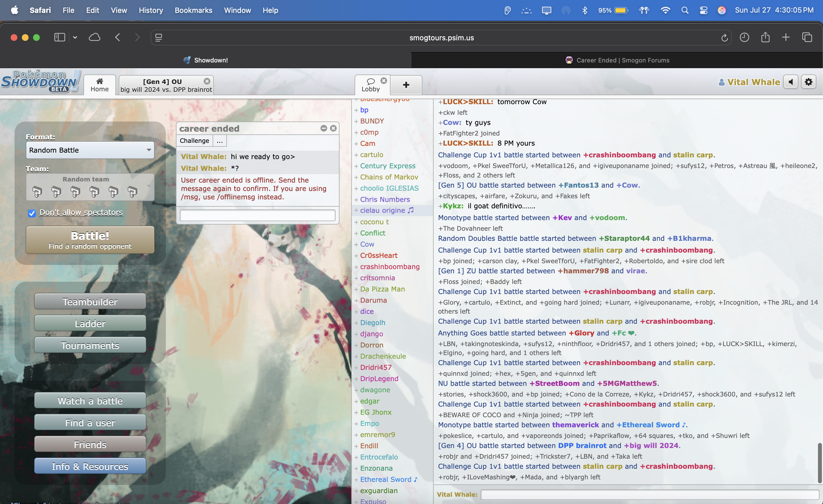This screenshot has height=504, width=823.
Task: Open Safari Bookmarks menu
Action: tap(193, 10)
